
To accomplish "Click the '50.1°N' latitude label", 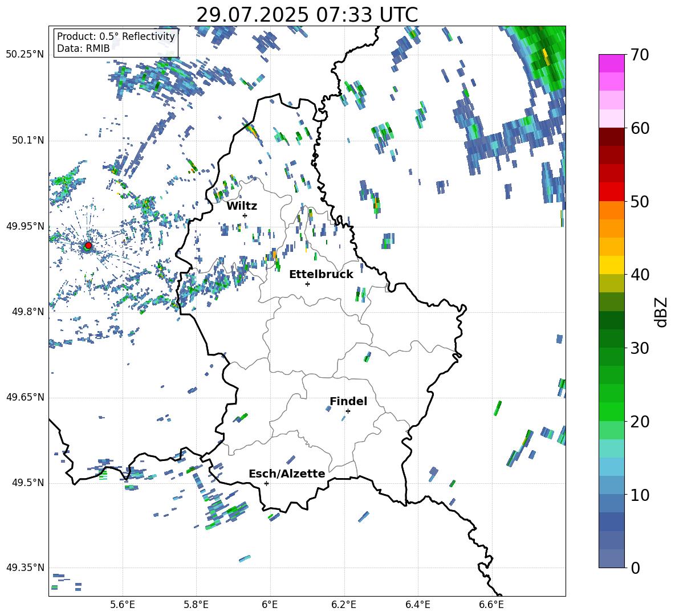I will [27, 140].
